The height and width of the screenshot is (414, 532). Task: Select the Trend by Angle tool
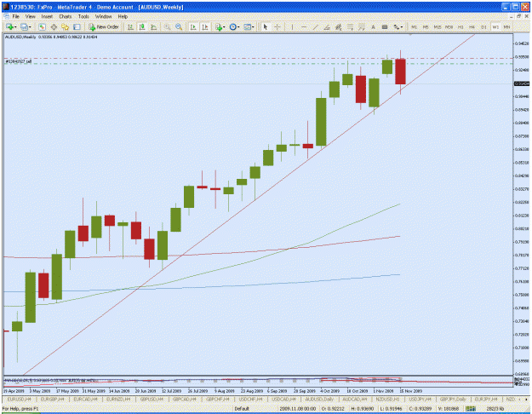[327, 26]
